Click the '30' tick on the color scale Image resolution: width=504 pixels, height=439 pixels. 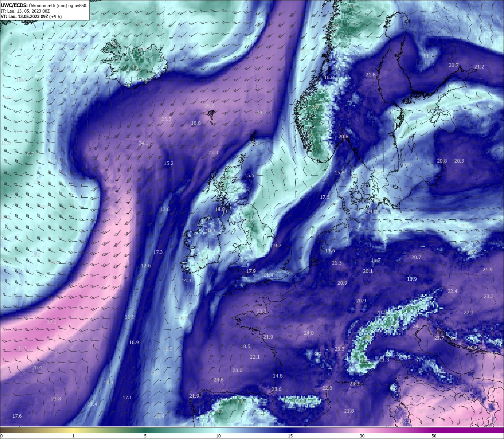[362, 436]
